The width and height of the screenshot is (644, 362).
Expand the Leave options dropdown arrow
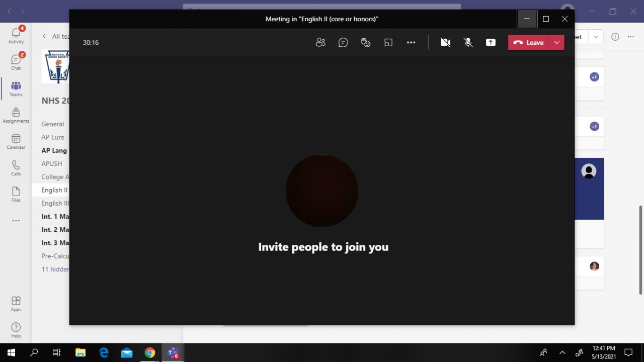[556, 43]
